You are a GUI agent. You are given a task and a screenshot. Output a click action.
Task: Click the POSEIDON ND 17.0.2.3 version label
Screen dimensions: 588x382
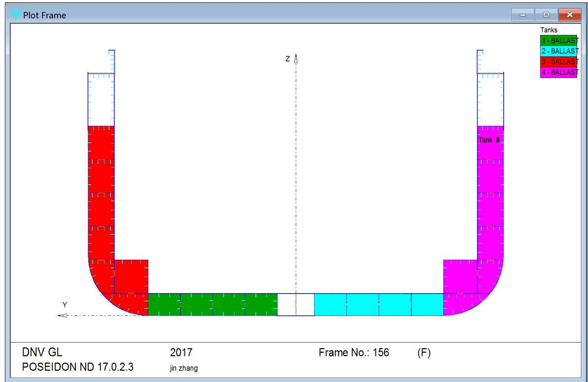point(78,367)
